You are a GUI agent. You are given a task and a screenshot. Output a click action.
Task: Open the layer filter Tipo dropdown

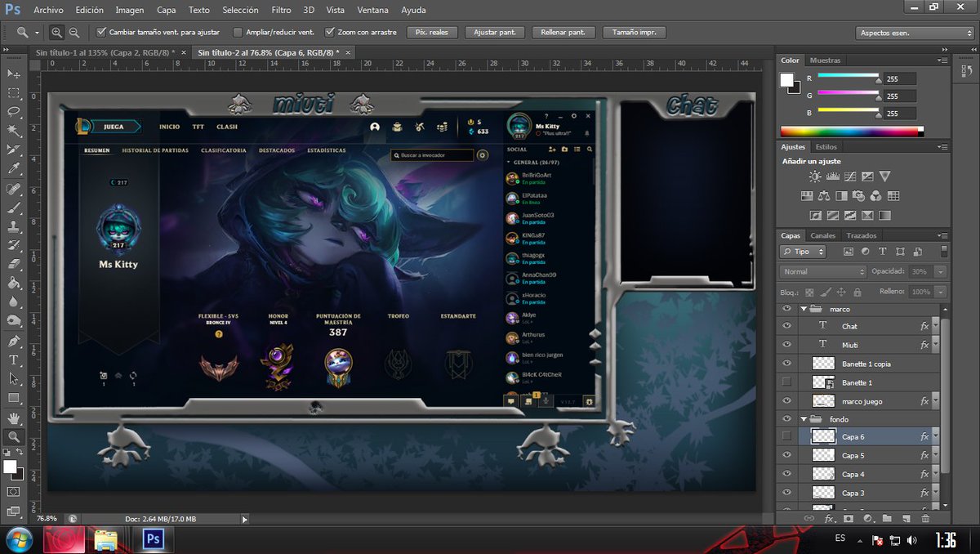804,252
